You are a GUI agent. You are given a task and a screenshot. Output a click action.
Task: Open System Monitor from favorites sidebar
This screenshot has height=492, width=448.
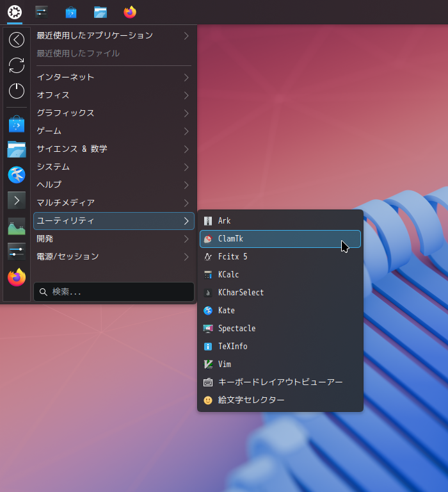(x=17, y=226)
